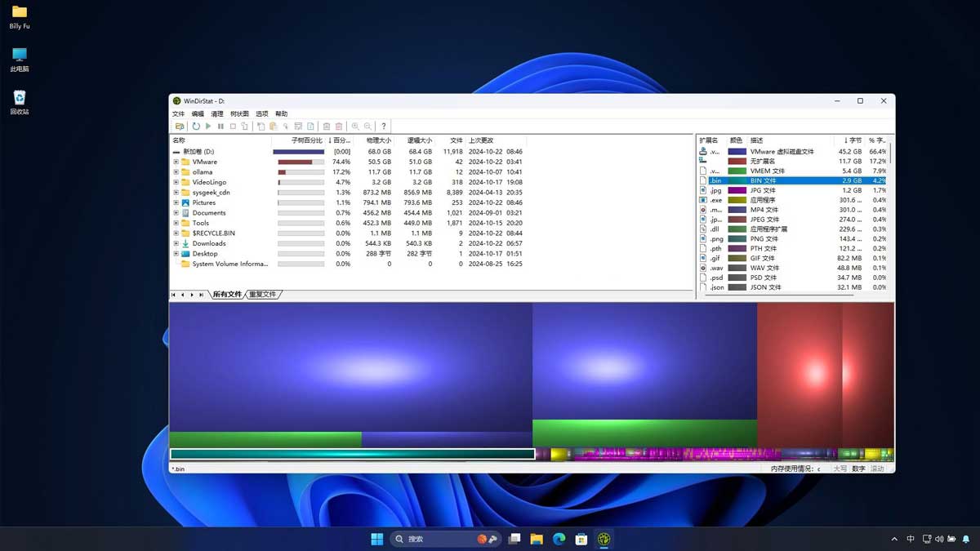Screen dimensions: 980x551
Task: Click the .wav file type icon
Action: tap(703, 268)
